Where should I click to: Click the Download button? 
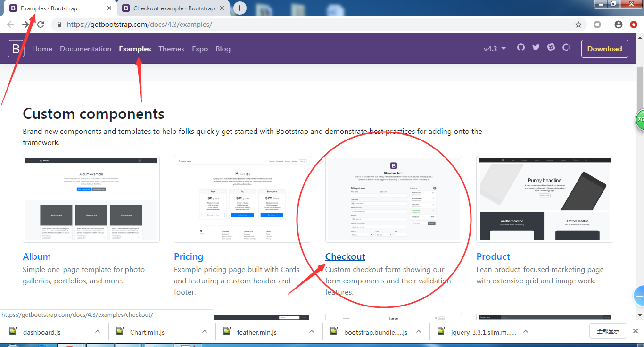point(605,49)
